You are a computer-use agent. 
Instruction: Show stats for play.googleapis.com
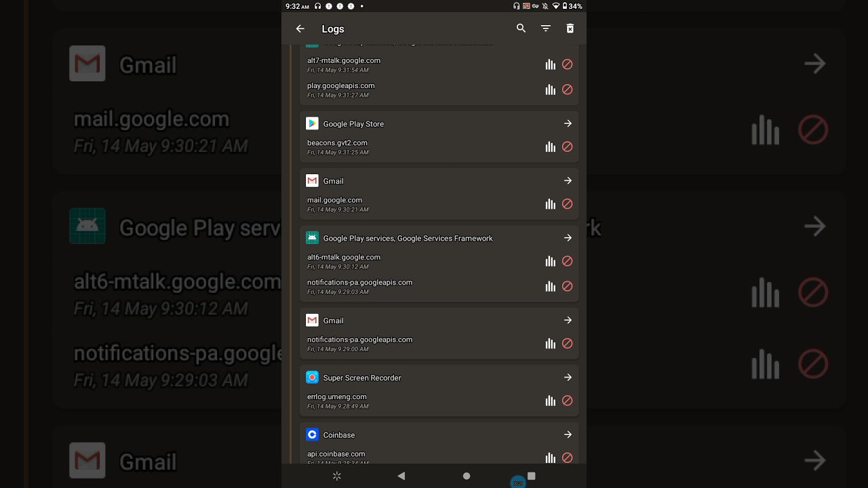tap(551, 89)
